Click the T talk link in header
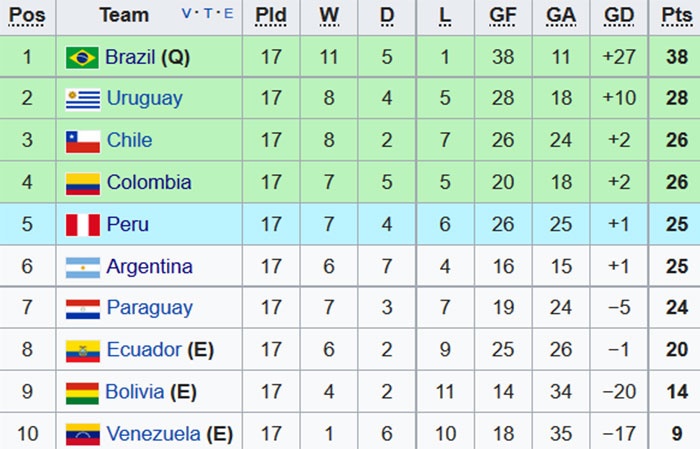Screen dimensions: 700x449 point(207,14)
